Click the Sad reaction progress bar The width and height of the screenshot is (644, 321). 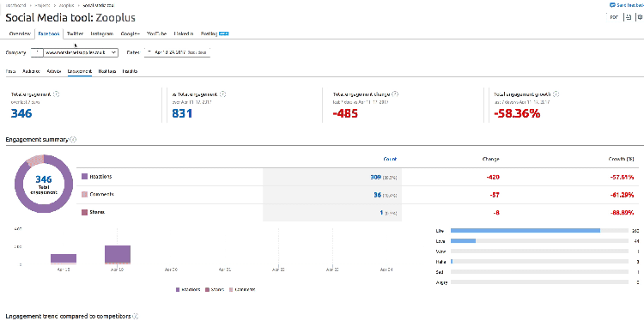click(x=540, y=272)
